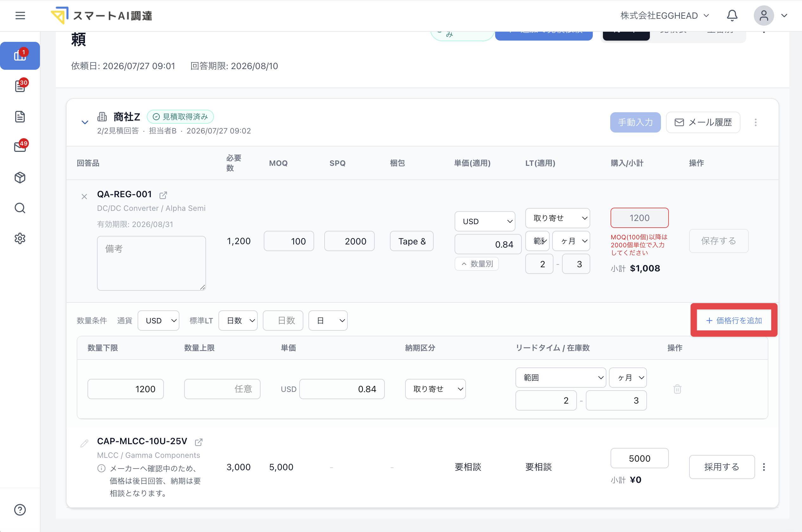Open メール履歴 for 商社Z
This screenshot has width=802, height=532.
tap(703, 122)
